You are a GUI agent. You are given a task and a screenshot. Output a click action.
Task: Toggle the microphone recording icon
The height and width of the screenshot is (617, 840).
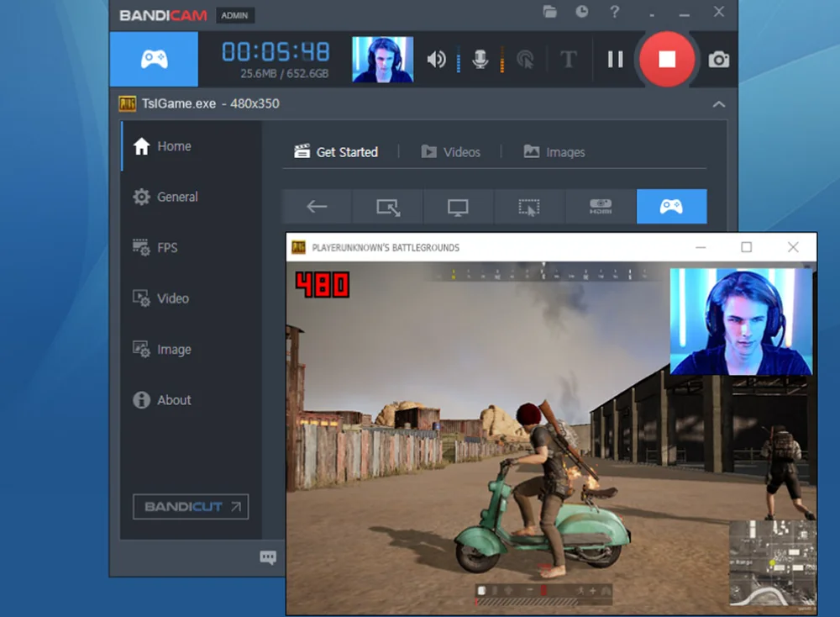(x=480, y=59)
